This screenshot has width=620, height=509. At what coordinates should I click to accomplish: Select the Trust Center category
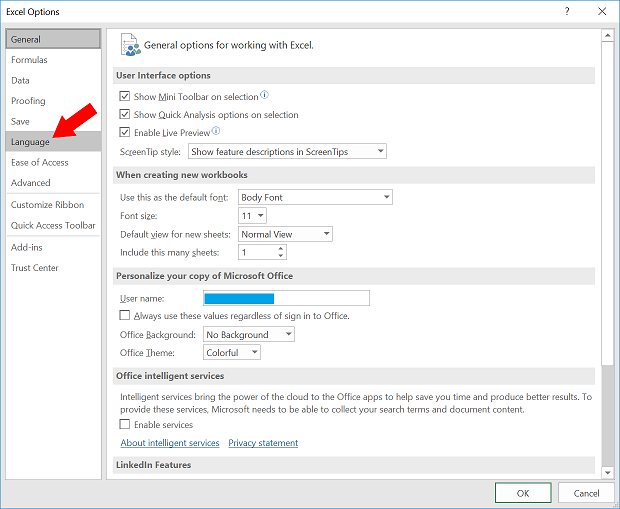click(53, 268)
